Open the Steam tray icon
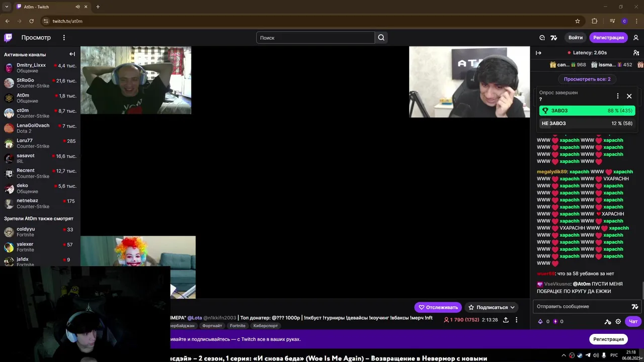644x362 pixels. click(580, 355)
